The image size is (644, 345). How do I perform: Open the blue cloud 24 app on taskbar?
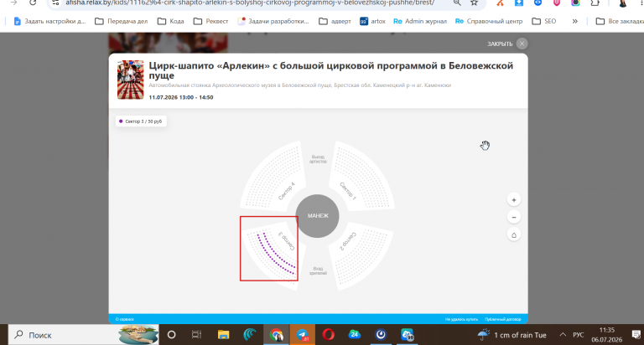[354, 335]
